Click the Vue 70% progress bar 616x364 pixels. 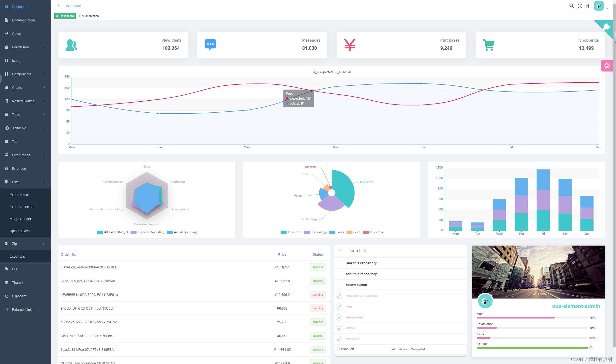(532, 318)
